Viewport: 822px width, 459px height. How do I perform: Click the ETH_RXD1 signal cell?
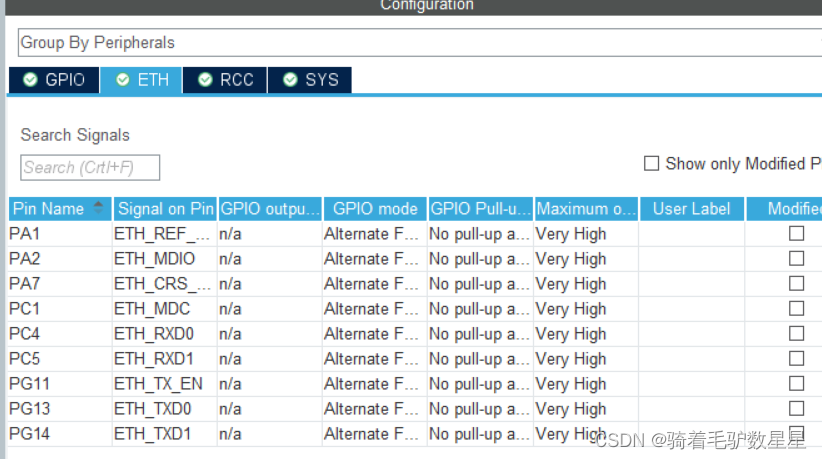click(165, 359)
